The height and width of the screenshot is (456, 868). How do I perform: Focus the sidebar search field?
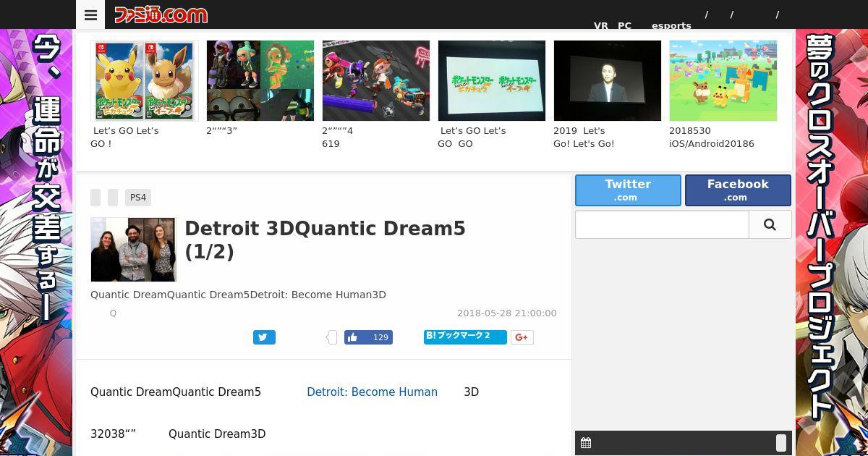pos(662,224)
